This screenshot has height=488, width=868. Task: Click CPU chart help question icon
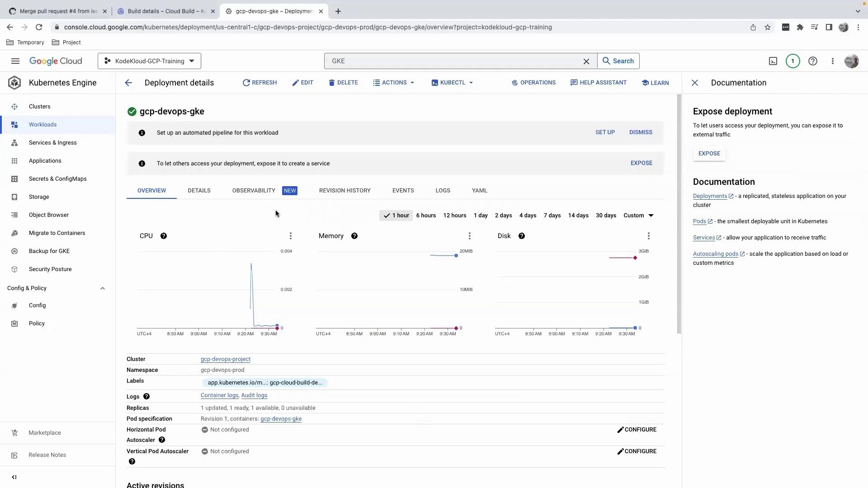click(164, 236)
